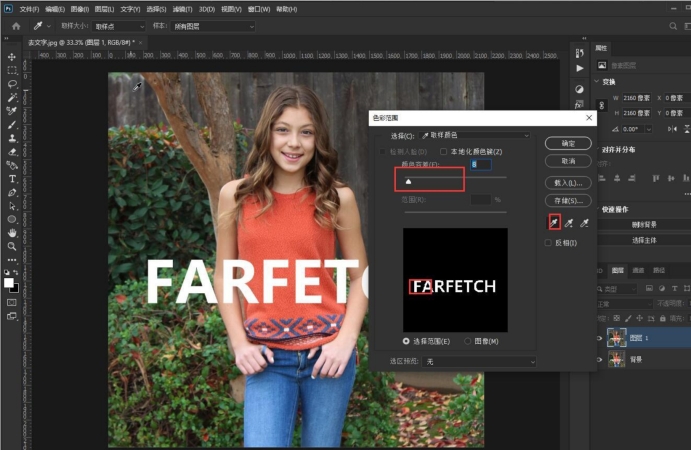Enable Localized Color Clusters checkbox
The width and height of the screenshot is (691, 450).
pyautogui.click(x=443, y=152)
